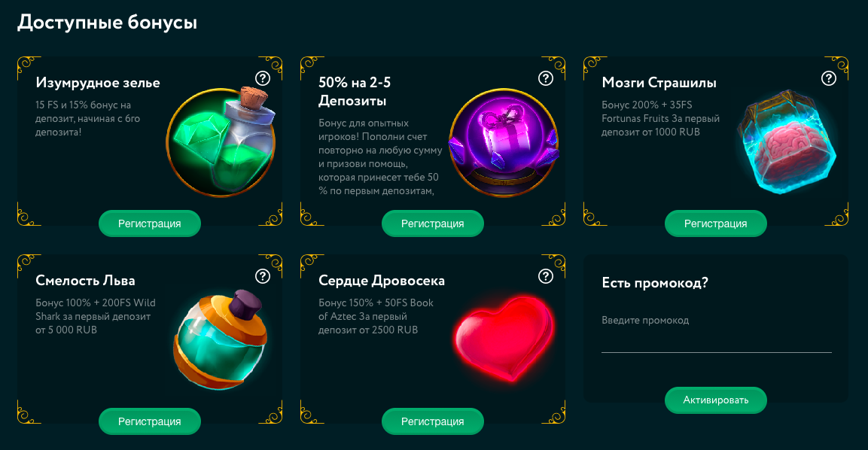
Task: Open help icon on Сердце Дровосека card
Action: pos(546,276)
